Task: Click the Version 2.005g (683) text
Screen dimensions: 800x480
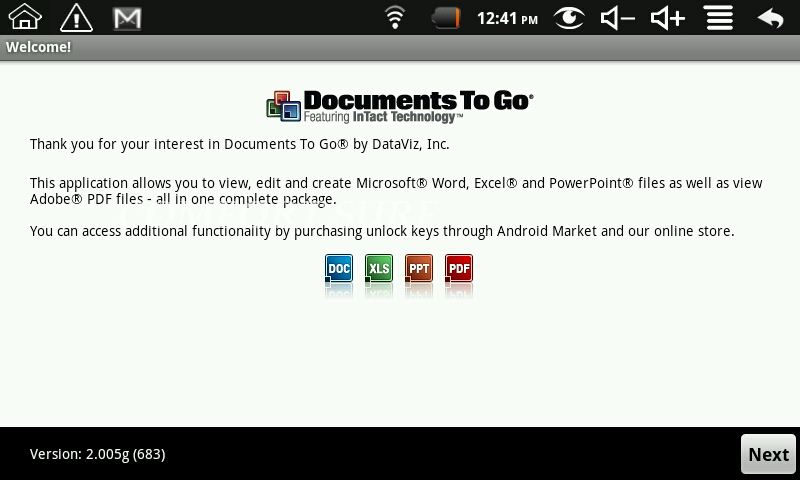Action: click(97, 454)
